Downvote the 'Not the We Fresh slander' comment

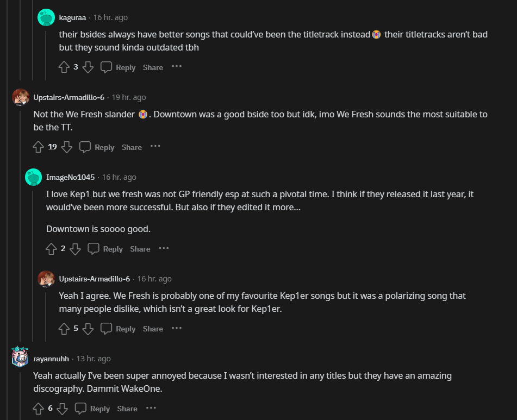point(67,147)
